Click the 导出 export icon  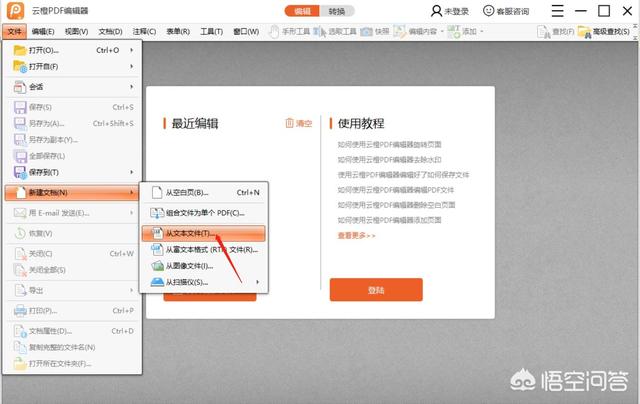coord(20,291)
